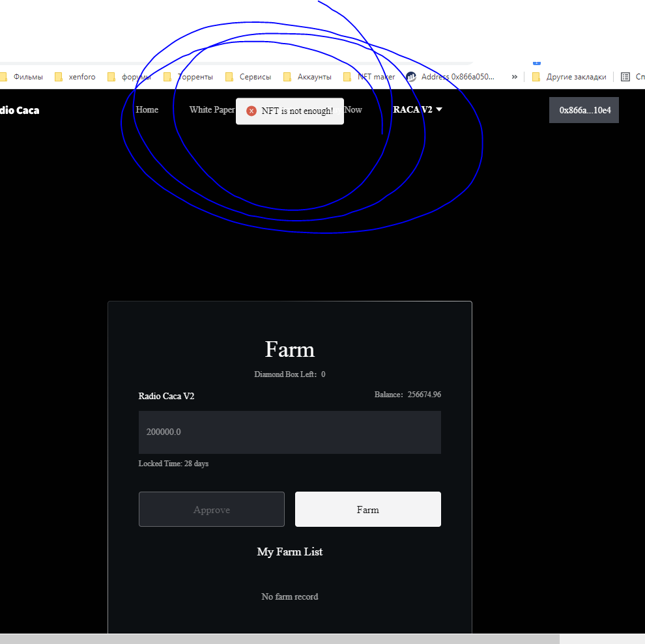Viewport: 645px width, 644px height.
Task: Open the Сервисы bookmarks folder
Action: (248, 77)
